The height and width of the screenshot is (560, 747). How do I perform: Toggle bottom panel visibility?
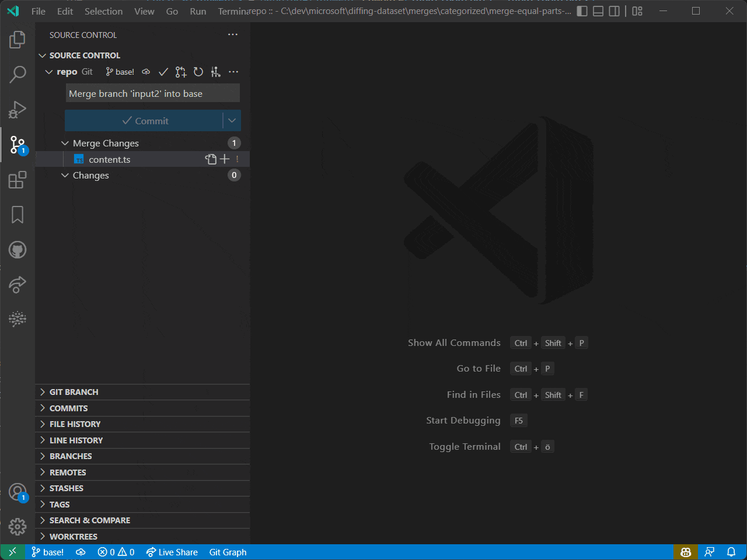(598, 11)
